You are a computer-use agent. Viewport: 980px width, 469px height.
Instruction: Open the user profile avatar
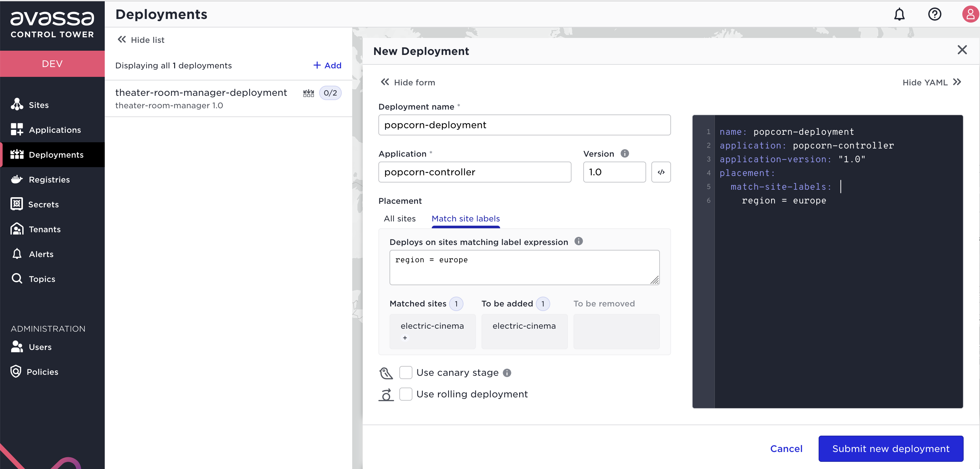pyautogui.click(x=970, y=14)
